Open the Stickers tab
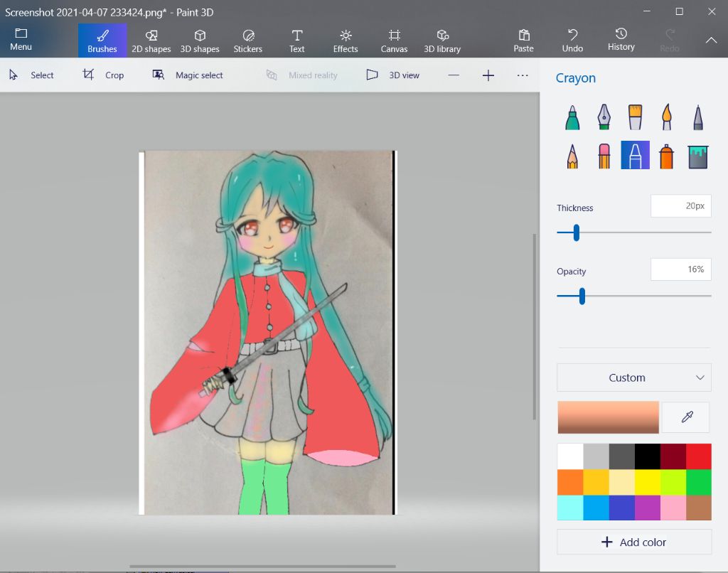 [x=248, y=41]
